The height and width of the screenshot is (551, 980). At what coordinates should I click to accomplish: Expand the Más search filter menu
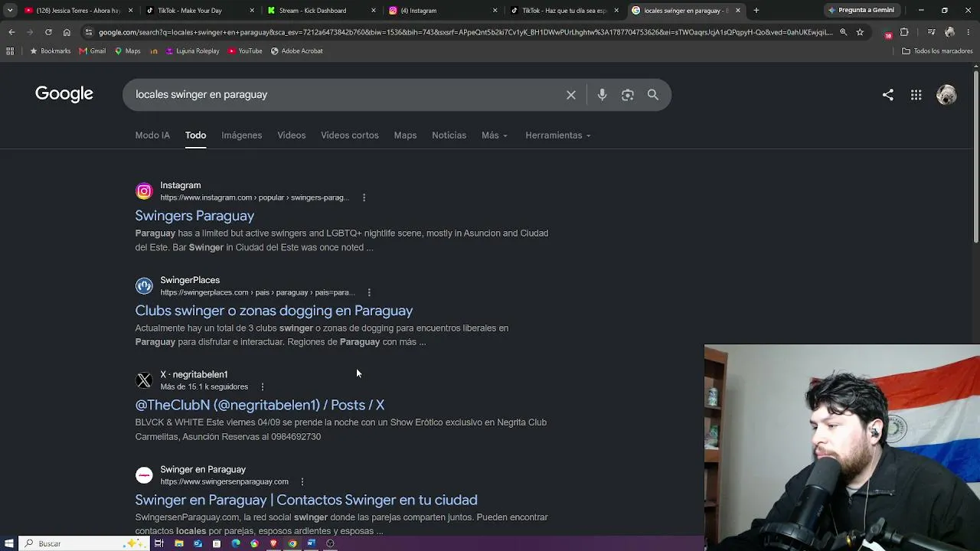[494, 135]
